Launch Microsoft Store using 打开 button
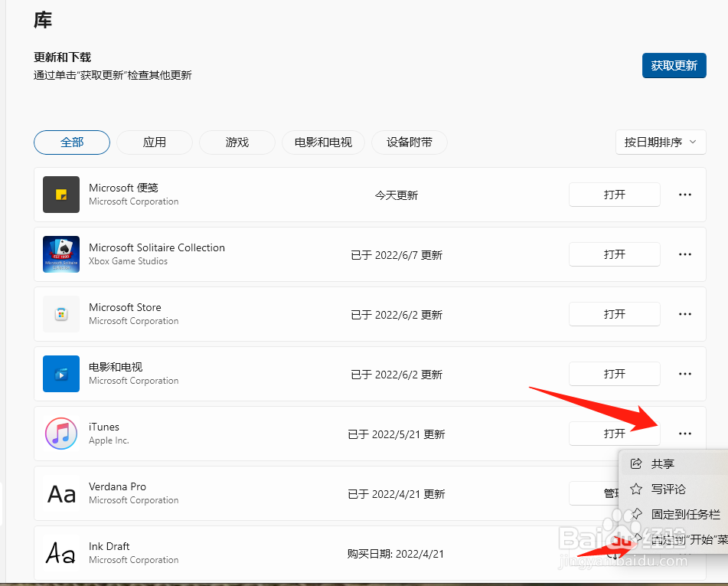The width and height of the screenshot is (728, 586). pyautogui.click(x=614, y=314)
